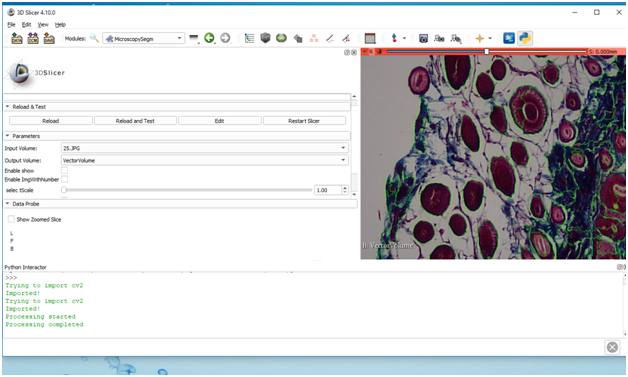Open the Input Volume 25.JPG dropdown
The height and width of the screenshot is (377, 628).
205,148
